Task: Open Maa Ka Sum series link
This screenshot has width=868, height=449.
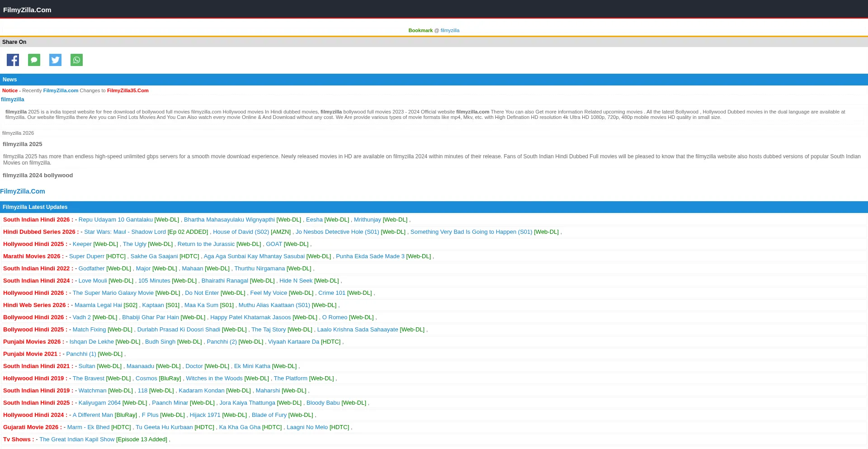Action: [201, 305]
